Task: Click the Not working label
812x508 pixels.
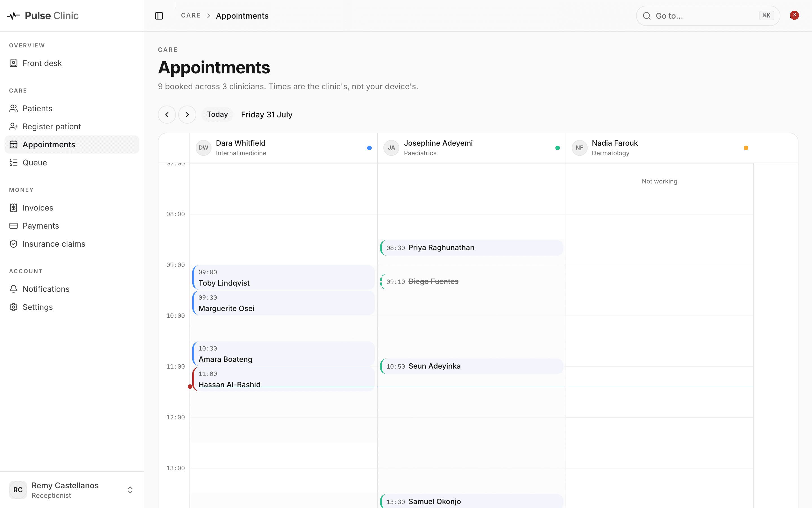Action: [x=659, y=181]
